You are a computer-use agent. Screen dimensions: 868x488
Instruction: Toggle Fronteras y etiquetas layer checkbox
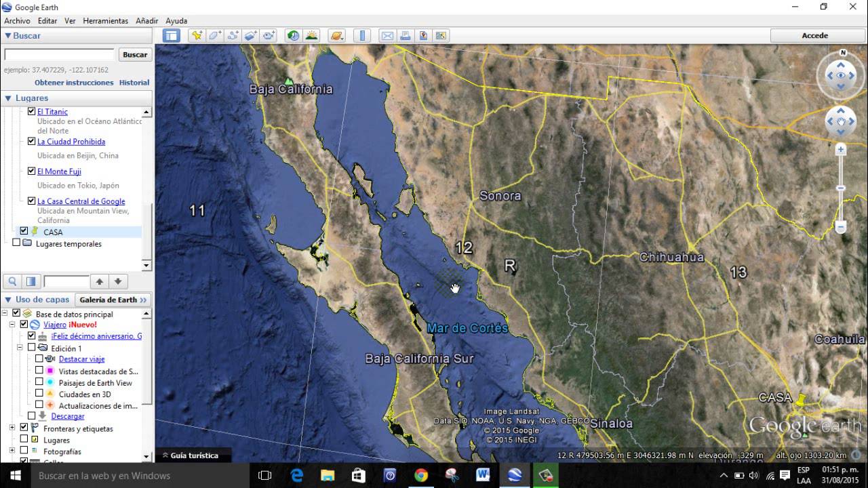[x=24, y=428]
